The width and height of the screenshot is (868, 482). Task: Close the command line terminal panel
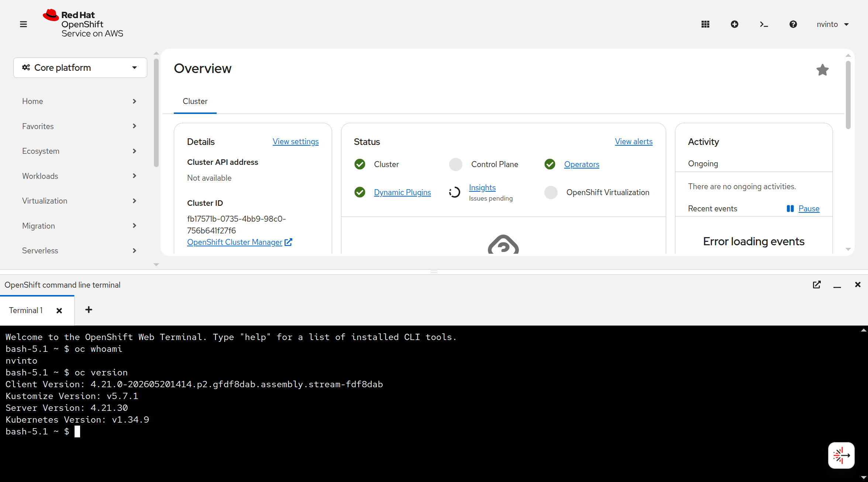[x=858, y=285]
